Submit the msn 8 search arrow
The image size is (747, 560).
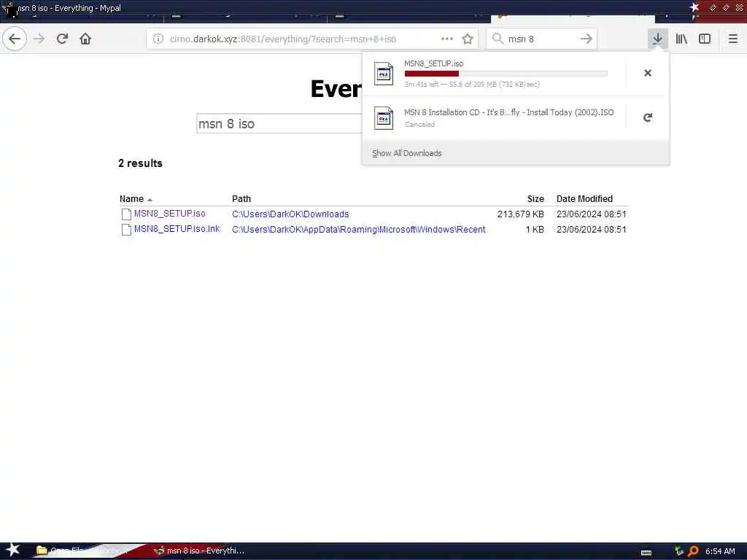(x=587, y=39)
